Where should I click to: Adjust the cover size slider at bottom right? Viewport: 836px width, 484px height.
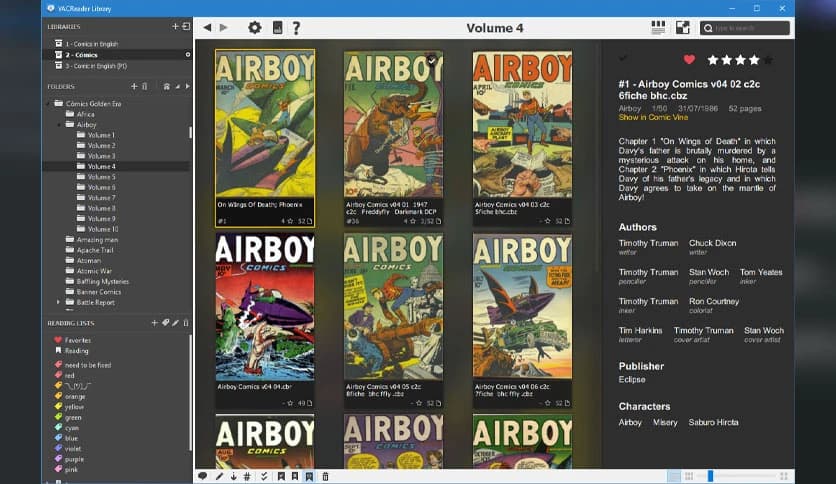pos(710,476)
